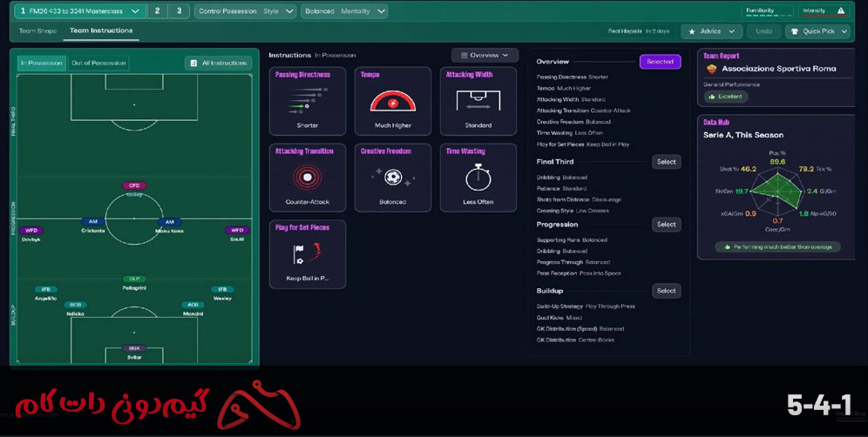The image size is (868, 437).
Task: Click the Creative Freedom football icon
Action: [393, 177]
